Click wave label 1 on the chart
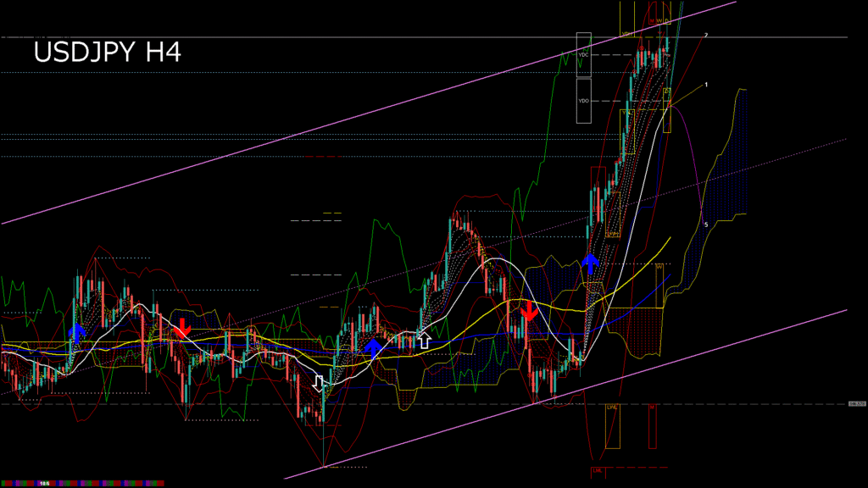This screenshot has height=488, width=868. tap(706, 85)
